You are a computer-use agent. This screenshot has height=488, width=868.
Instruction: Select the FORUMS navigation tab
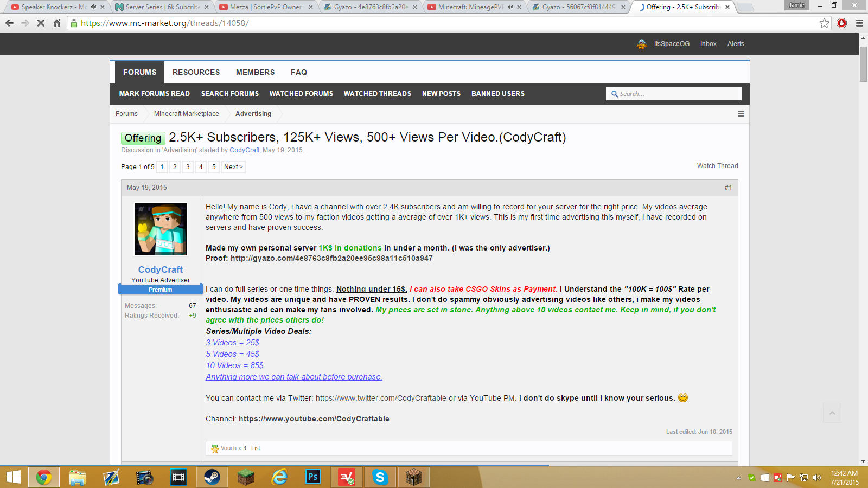139,72
